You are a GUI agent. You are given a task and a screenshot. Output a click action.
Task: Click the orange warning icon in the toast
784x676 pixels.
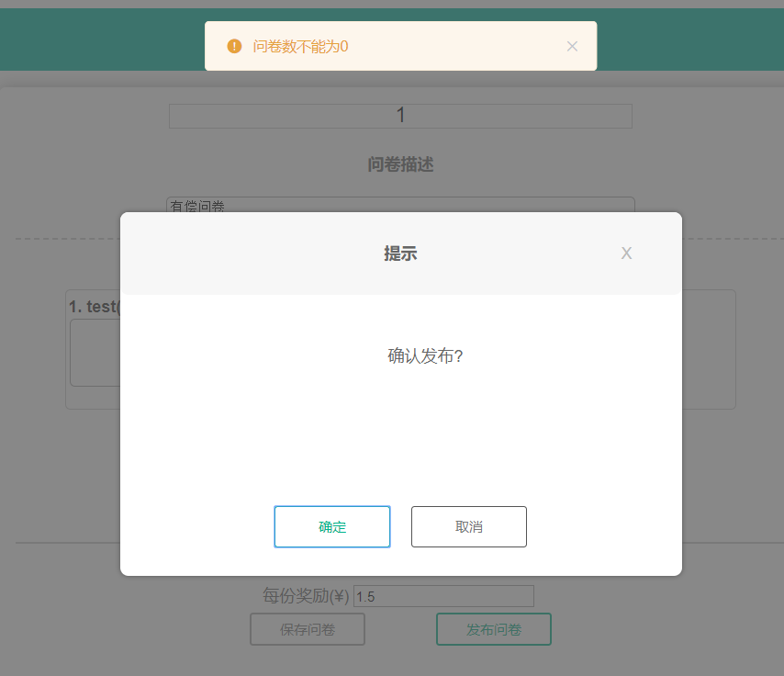click(x=234, y=46)
